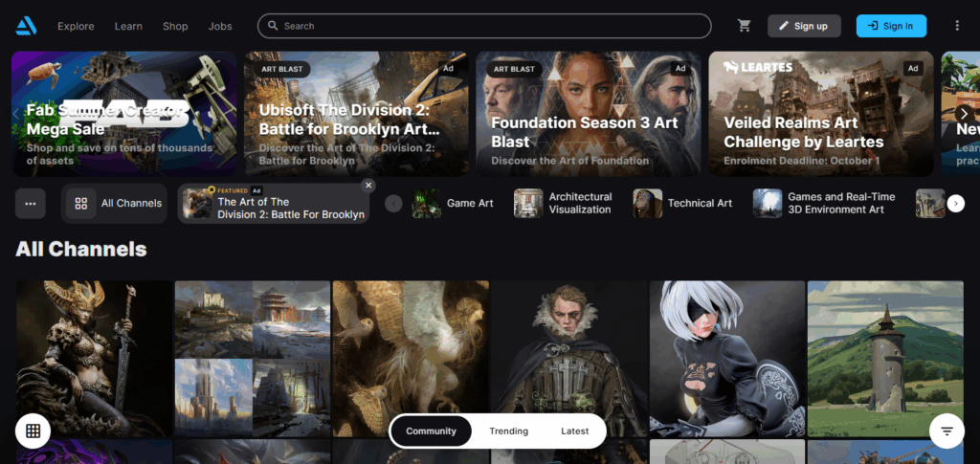980x464 pixels.
Task: Open the griffin and owls artwork
Action: (411, 359)
